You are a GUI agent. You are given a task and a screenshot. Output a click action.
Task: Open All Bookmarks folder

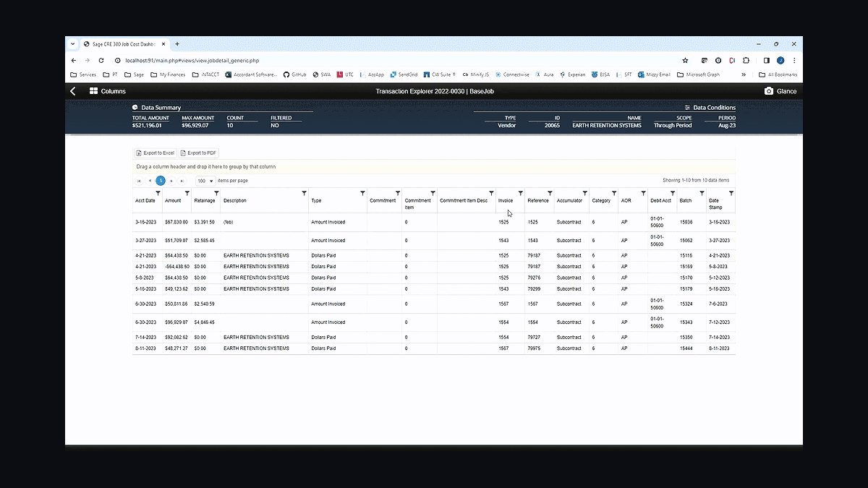click(x=778, y=74)
